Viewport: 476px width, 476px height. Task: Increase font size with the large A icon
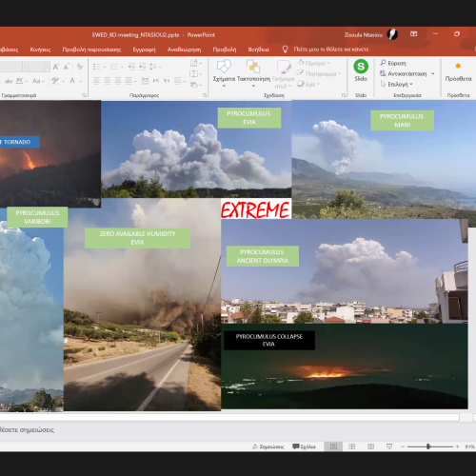56,67
